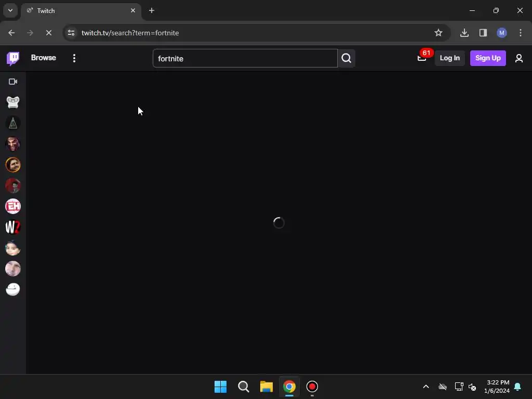
Task: Close the Twitch tab
Action: tap(133, 10)
